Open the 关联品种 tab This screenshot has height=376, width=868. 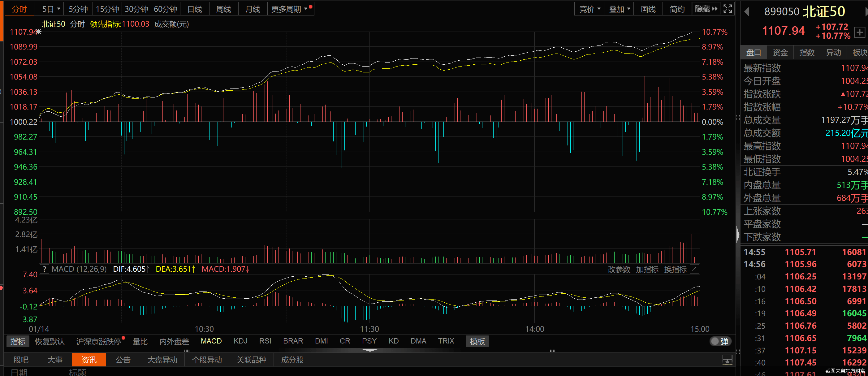tap(251, 360)
